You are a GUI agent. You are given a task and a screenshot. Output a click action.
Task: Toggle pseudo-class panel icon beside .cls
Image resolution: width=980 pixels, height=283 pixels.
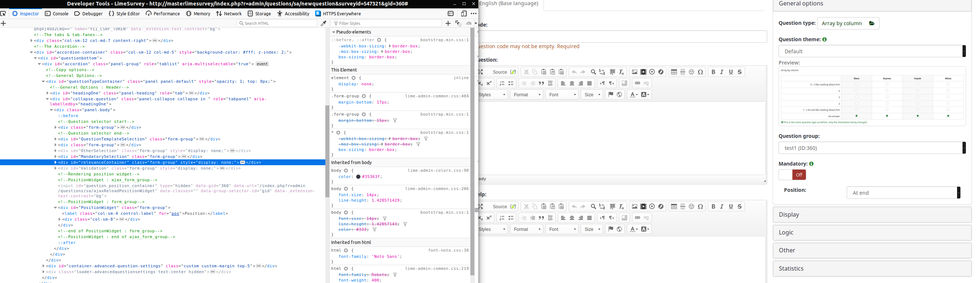[458, 24]
